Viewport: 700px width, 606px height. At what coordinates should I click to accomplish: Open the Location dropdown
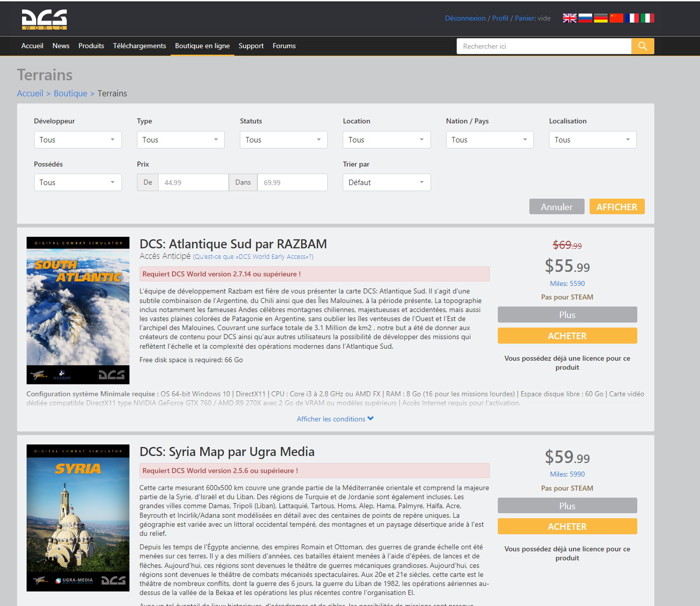click(x=387, y=139)
